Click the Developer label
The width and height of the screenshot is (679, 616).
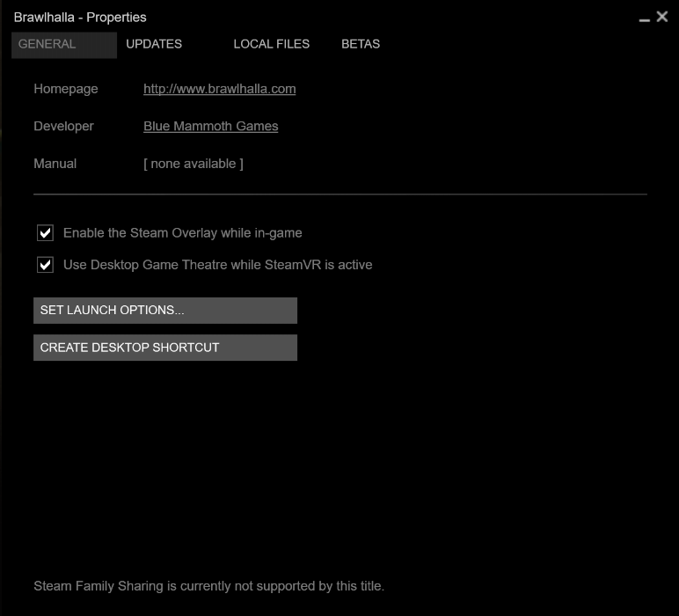[x=63, y=126]
